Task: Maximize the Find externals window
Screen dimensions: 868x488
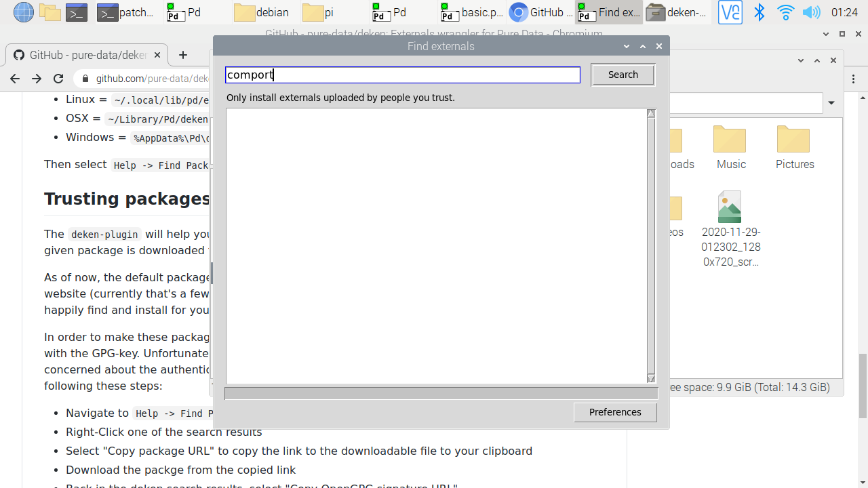Action: [643, 46]
